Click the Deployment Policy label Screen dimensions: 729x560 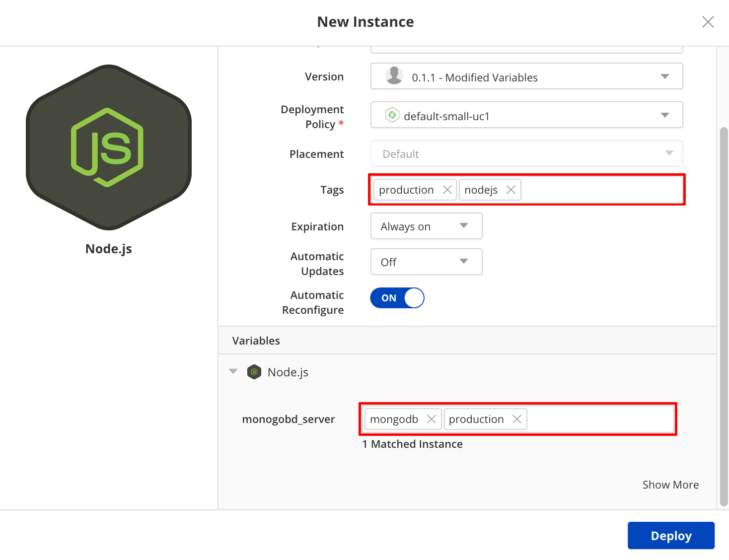tap(312, 117)
